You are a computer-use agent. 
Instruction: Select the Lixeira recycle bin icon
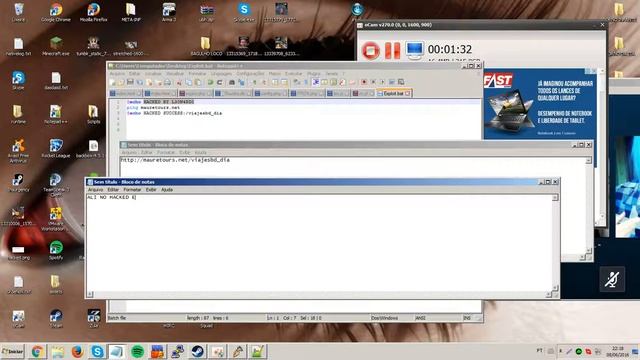click(18, 12)
